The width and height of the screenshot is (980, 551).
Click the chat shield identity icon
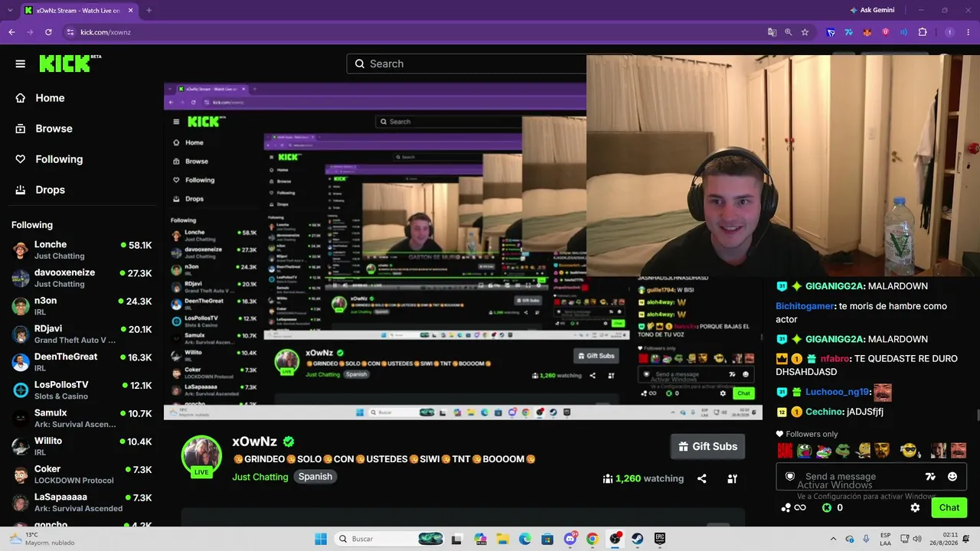(x=790, y=477)
